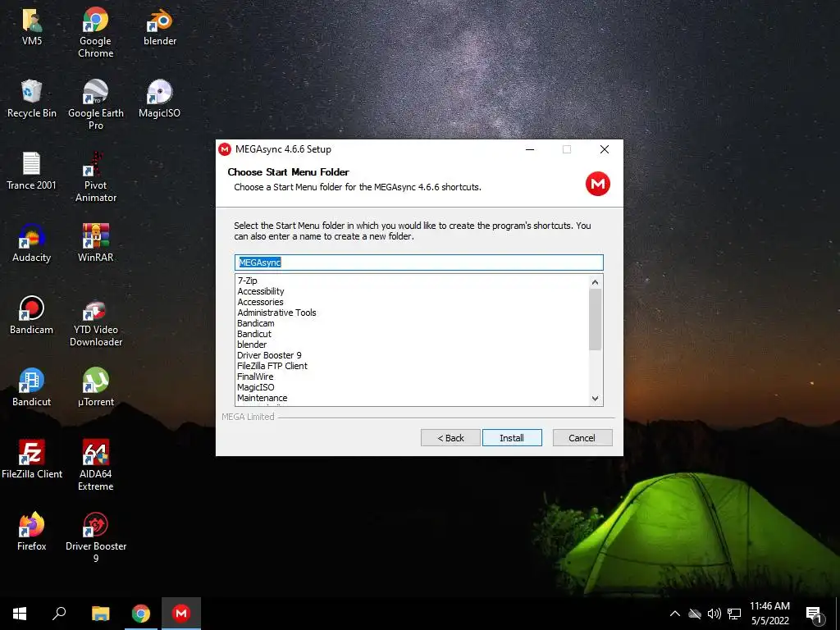This screenshot has height=630, width=840.
Task: Select the FileZilla Client desktop shortcut
Action: pos(32,459)
